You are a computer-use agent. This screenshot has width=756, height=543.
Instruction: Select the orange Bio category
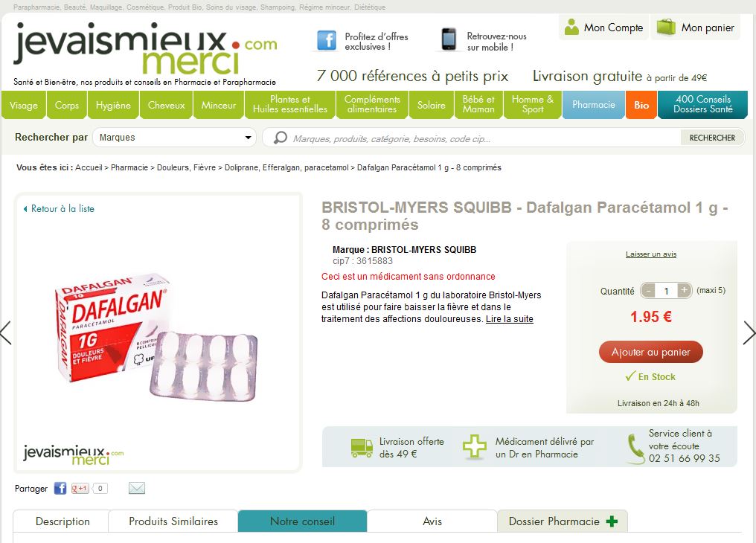(x=641, y=105)
